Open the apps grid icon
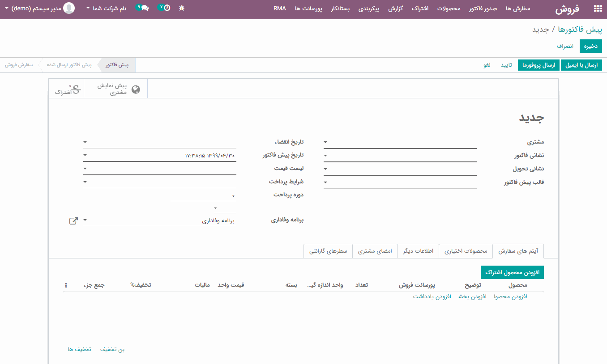This screenshot has width=607, height=364. click(x=597, y=8)
